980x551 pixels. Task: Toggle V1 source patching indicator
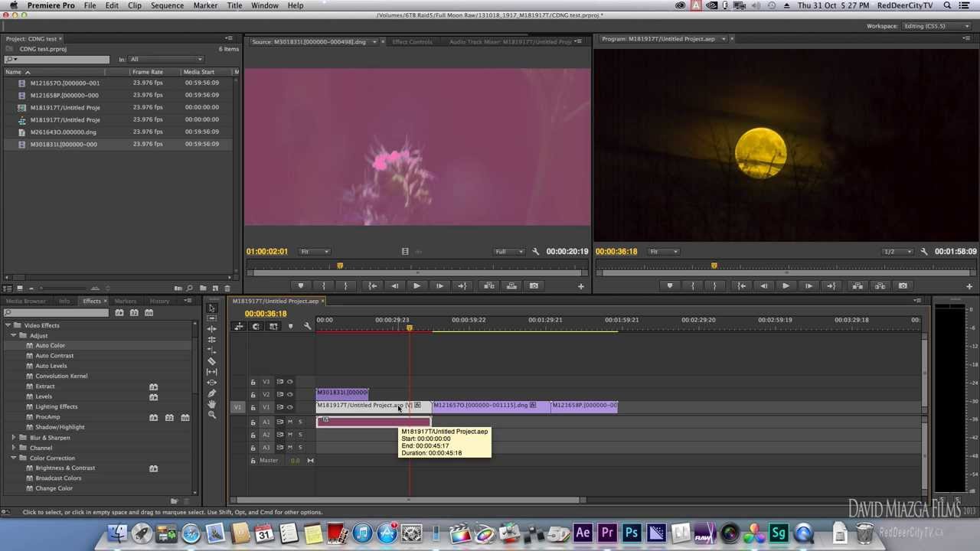tap(237, 407)
